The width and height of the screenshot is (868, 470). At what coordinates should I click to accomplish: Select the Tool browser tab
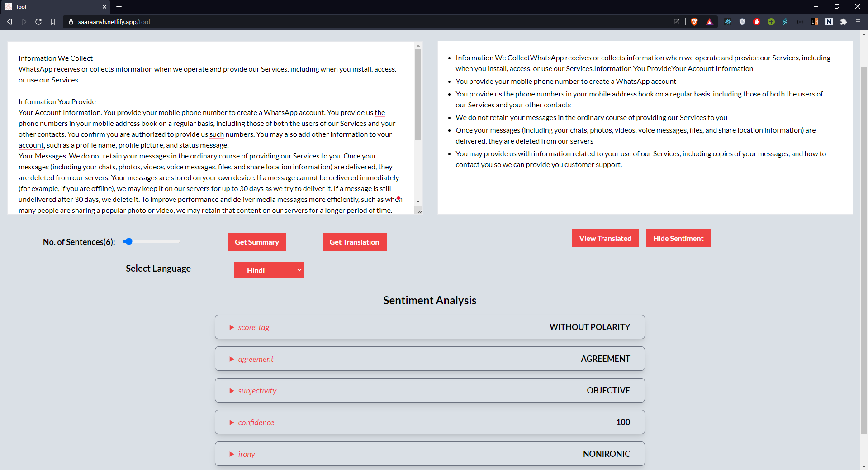tap(56, 7)
